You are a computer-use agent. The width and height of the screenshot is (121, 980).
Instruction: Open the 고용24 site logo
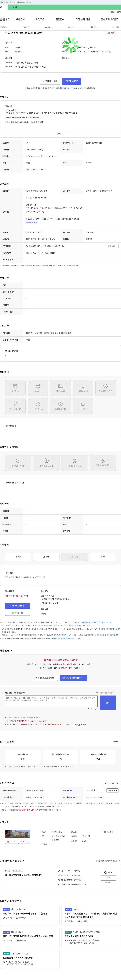(5, 19)
